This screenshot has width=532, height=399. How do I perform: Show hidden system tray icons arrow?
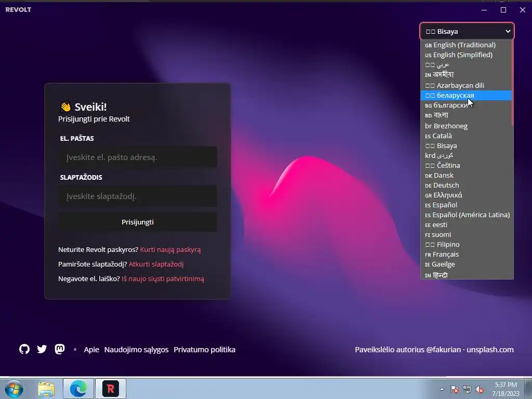point(442,389)
